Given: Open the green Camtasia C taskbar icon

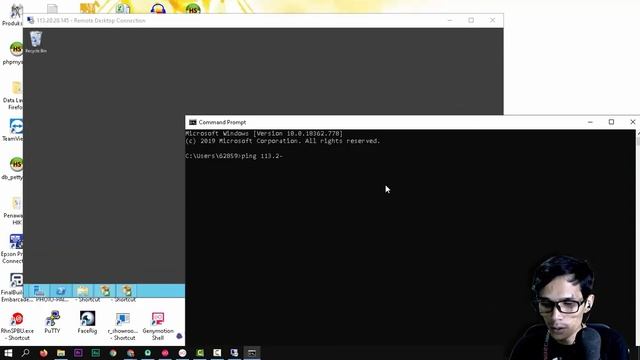Looking at the screenshot, I should [200, 353].
